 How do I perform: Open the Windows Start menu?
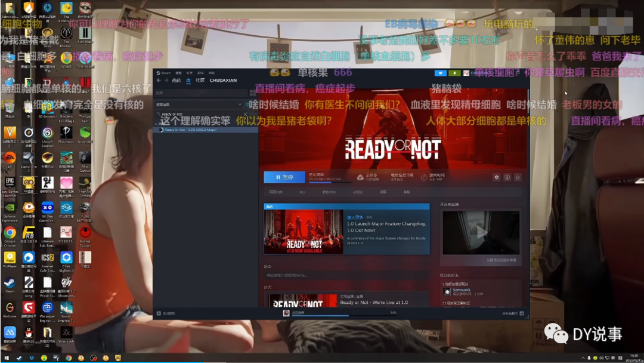(6, 358)
